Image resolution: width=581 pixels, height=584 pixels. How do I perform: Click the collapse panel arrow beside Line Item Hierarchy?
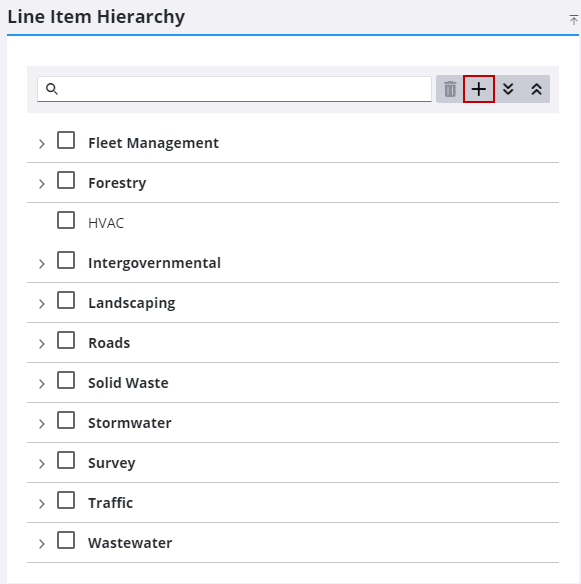point(574,19)
